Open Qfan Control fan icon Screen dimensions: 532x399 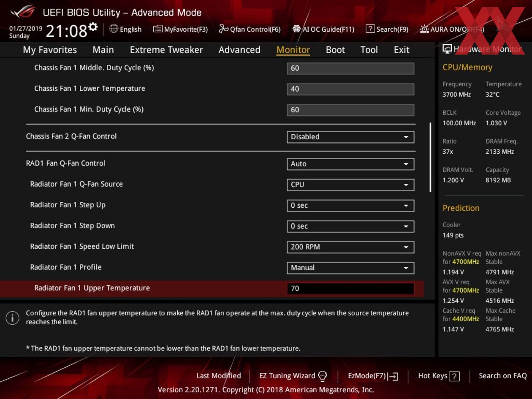point(223,29)
